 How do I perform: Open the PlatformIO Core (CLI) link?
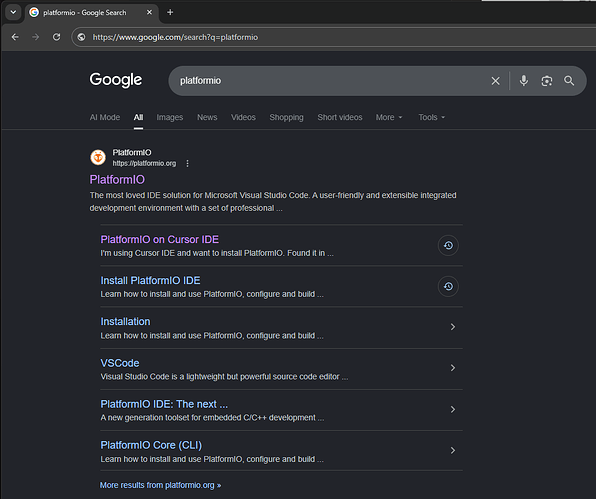[151, 445]
